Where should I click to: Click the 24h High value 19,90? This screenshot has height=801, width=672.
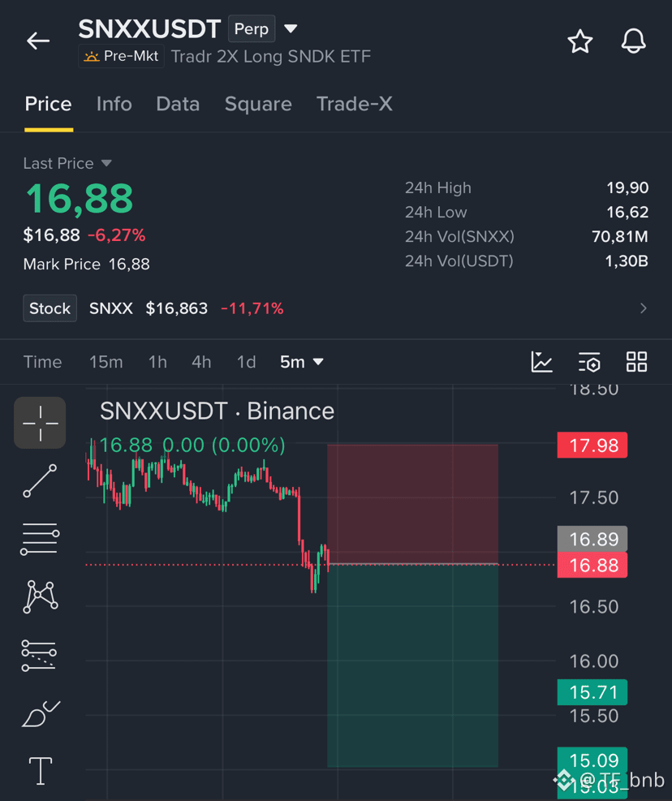(627, 187)
